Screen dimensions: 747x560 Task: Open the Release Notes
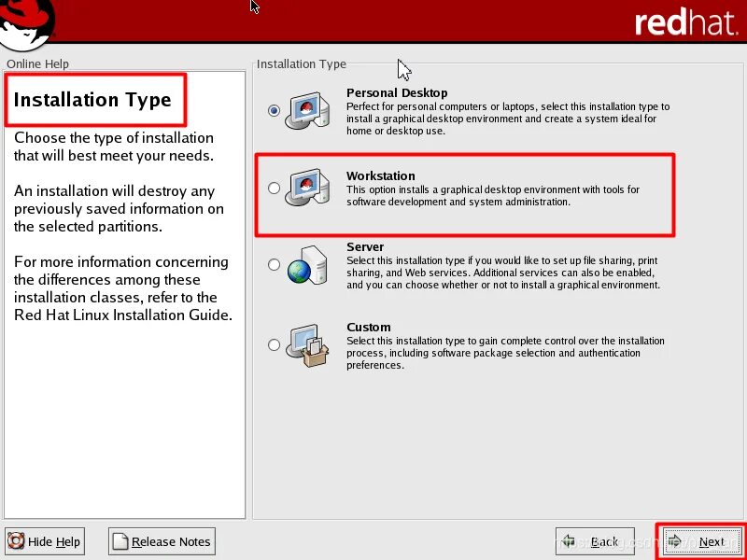tap(162, 541)
